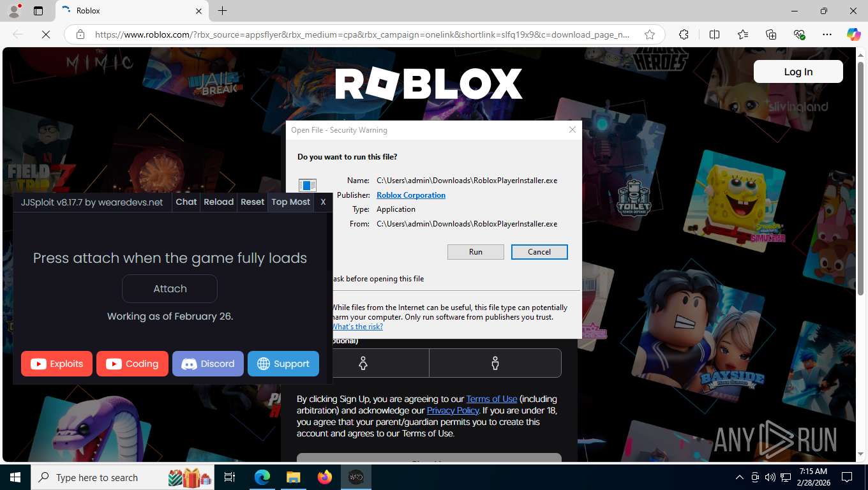
Task: Show hidden system tray icons
Action: [x=740, y=477]
